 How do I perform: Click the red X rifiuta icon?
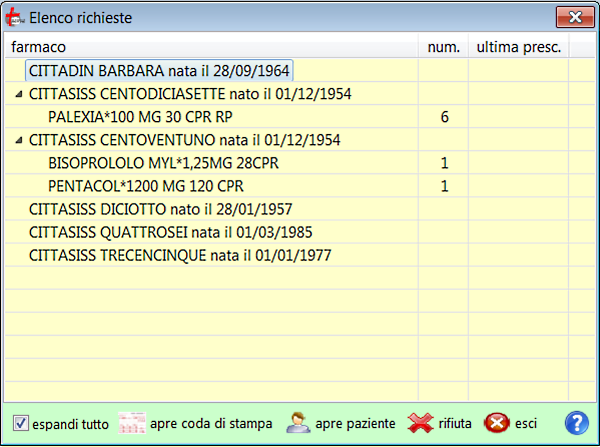[x=420, y=423]
